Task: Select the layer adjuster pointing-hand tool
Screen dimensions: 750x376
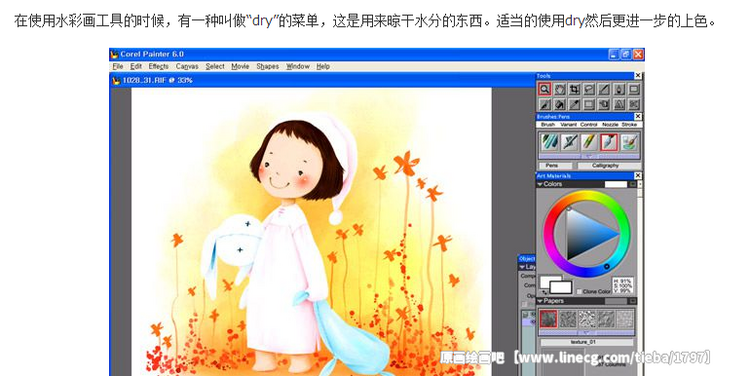Action: (x=604, y=104)
